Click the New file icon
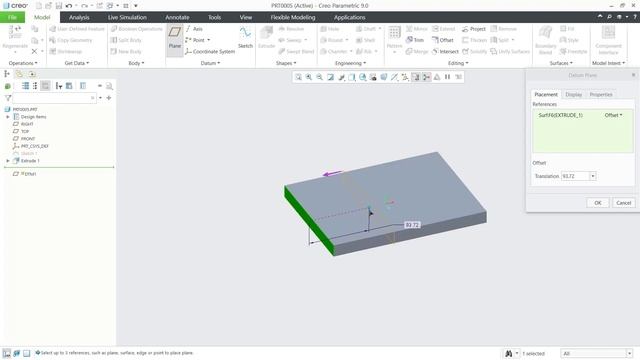 pyautogui.click(x=38, y=6)
